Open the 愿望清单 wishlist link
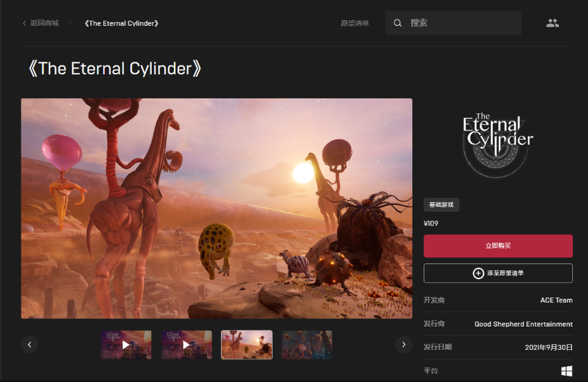This screenshot has width=588, height=382. click(354, 23)
